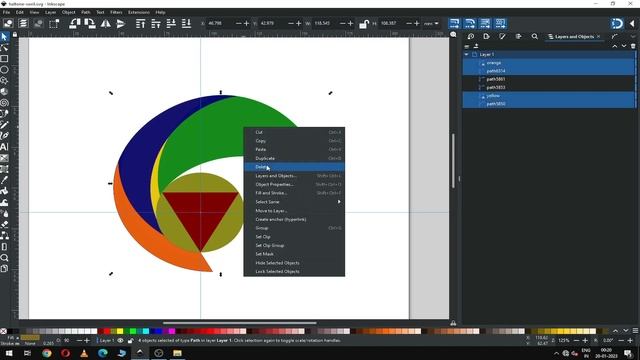640x360 pixels.
Task: Add new layer icon in Layers panel
Action: pyautogui.click(x=476, y=46)
